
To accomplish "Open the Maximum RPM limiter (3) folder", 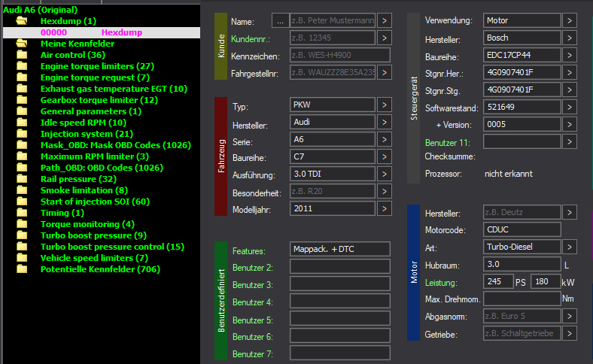I will tap(95, 156).
